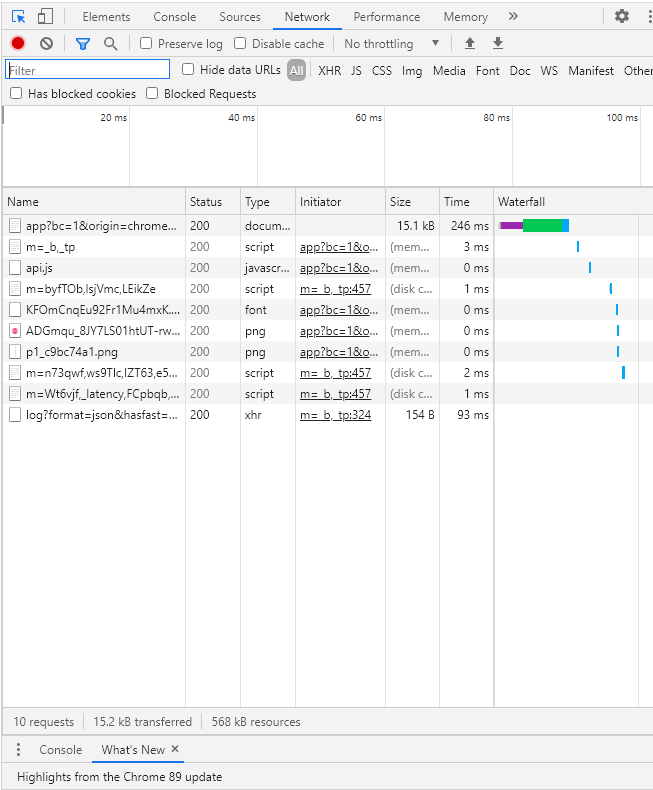Screen dimensions: 653x790
Task: Sort by the Type column header
Action: pyautogui.click(x=268, y=202)
